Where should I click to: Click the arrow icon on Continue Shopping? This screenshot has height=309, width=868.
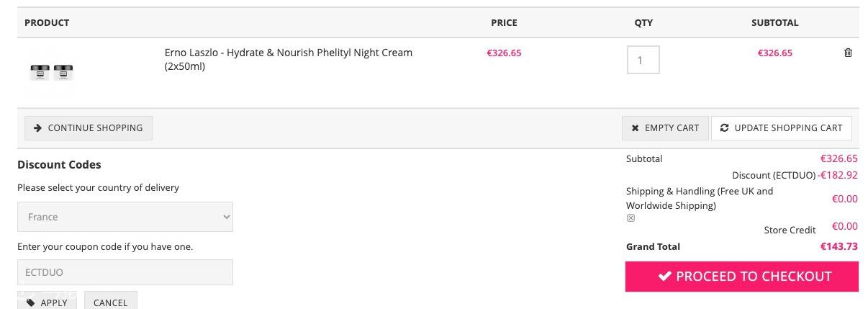click(x=37, y=128)
